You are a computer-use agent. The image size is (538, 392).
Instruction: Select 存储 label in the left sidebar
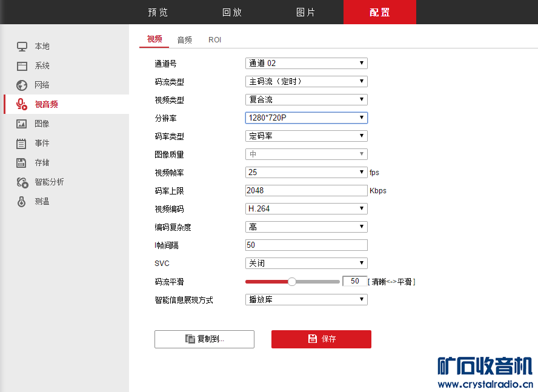coord(42,163)
